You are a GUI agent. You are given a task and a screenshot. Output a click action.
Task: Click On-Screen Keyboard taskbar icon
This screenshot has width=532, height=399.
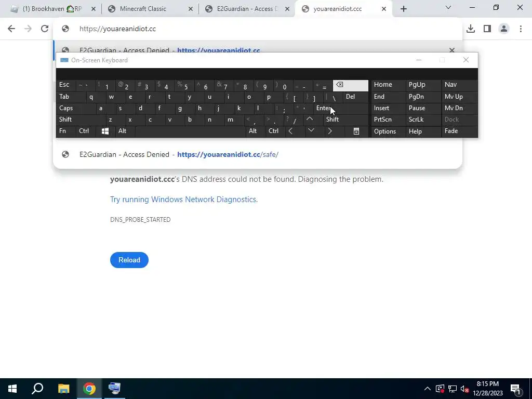(x=115, y=389)
